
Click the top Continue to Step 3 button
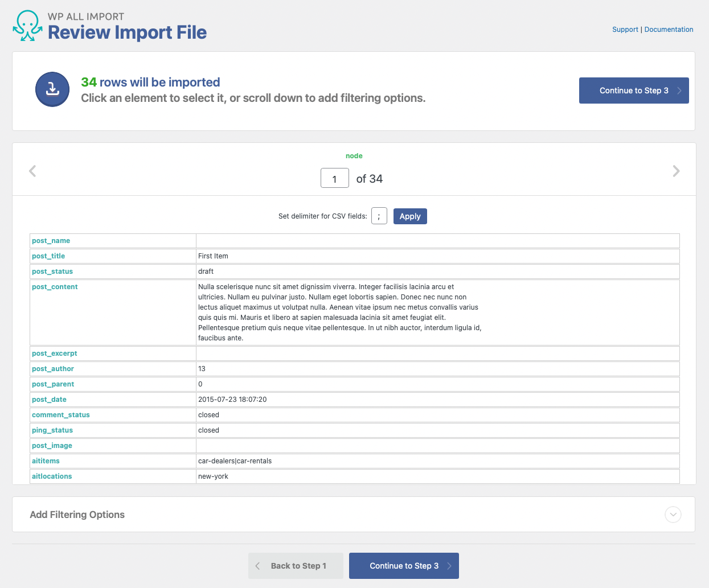(x=634, y=91)
